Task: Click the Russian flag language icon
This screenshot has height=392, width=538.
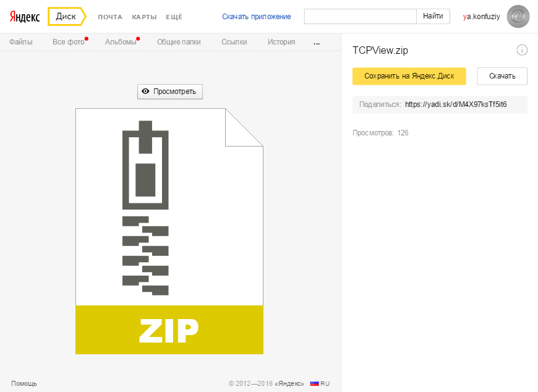Action: coord(314,383)
